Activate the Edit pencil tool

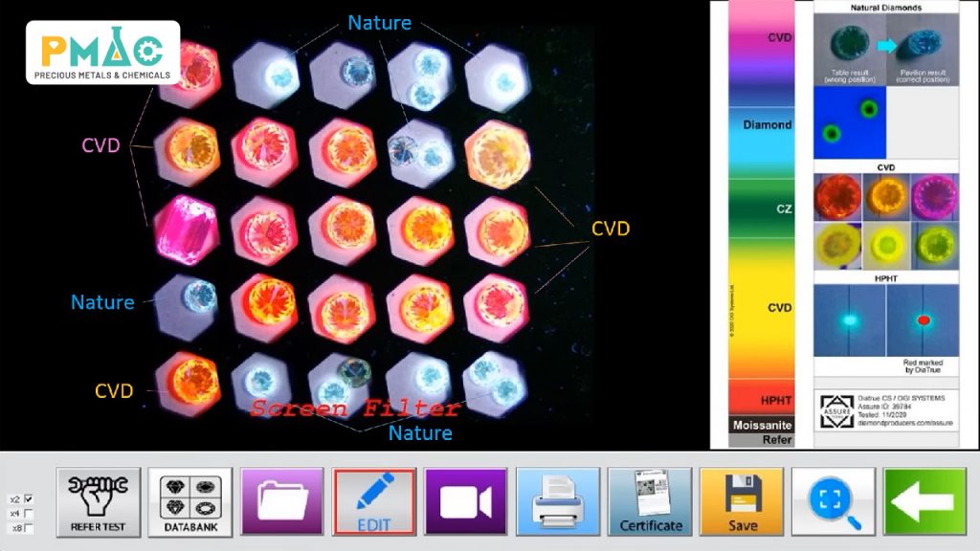374,500
